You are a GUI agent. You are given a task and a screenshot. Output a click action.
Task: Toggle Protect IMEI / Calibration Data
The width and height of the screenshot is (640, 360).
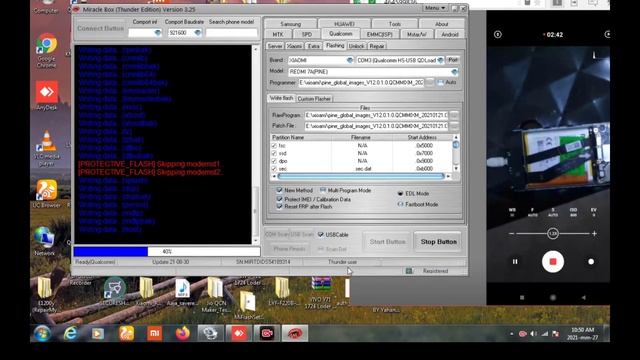coord(279,199)
